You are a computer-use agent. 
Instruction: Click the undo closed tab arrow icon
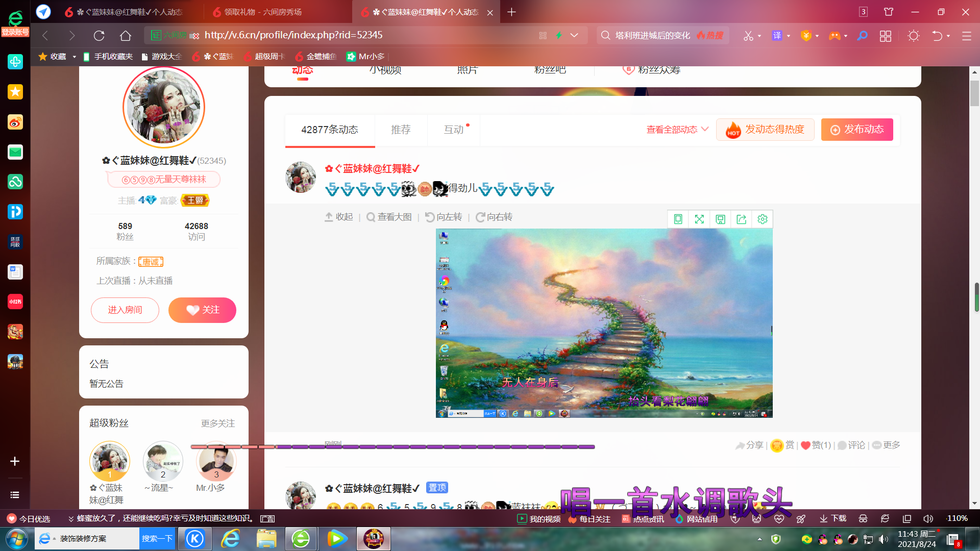point(937,36)
